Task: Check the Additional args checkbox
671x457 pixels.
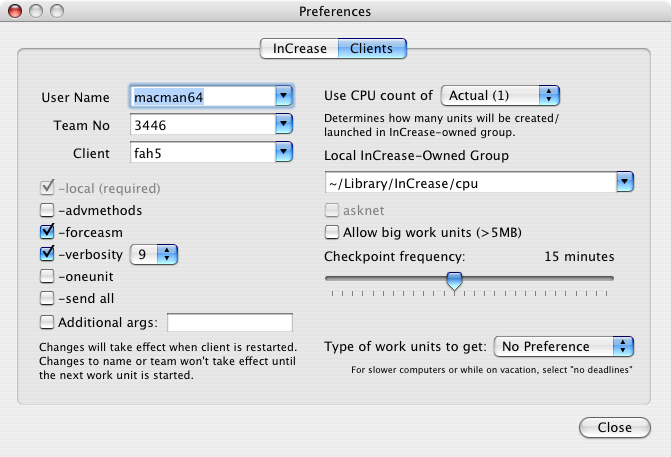Action: tap(47, 322)
